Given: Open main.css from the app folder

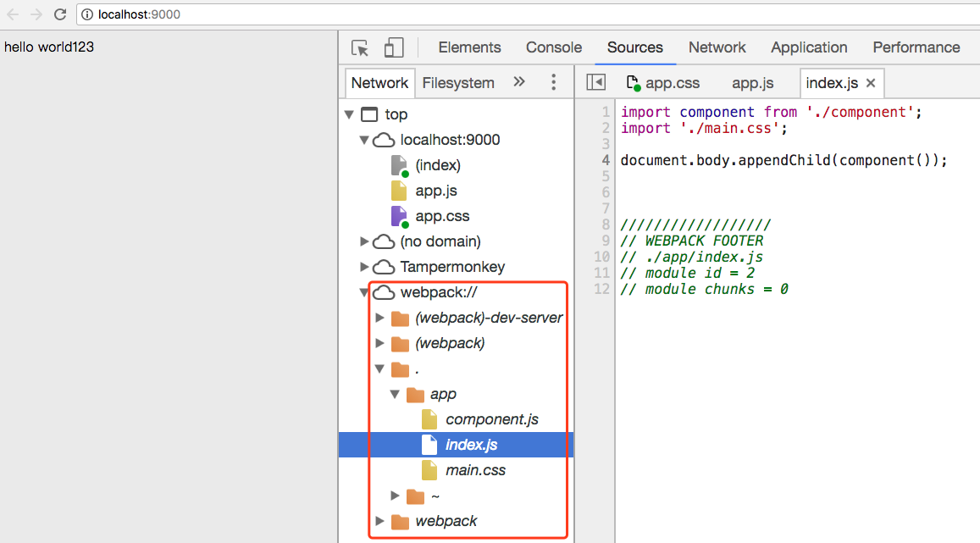Looking at the screenshot, I should coord(475,470).
